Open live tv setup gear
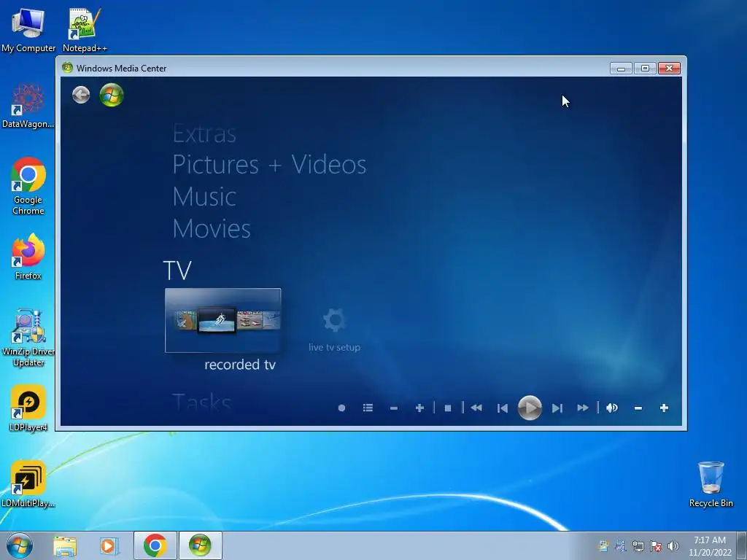Screen dimensions: 747x560 pyautogui.click(x=334, y=320)
